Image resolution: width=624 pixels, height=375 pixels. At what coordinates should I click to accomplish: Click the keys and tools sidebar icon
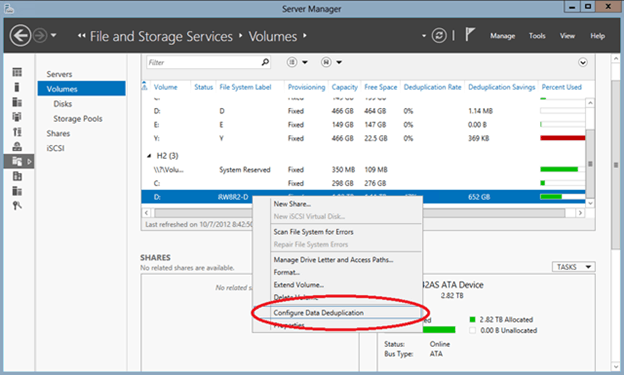tap(17, 205)
